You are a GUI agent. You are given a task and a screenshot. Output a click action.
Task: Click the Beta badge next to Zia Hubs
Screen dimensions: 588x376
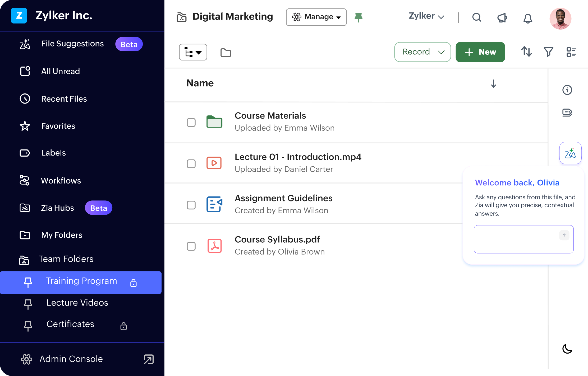coord(99,208)
